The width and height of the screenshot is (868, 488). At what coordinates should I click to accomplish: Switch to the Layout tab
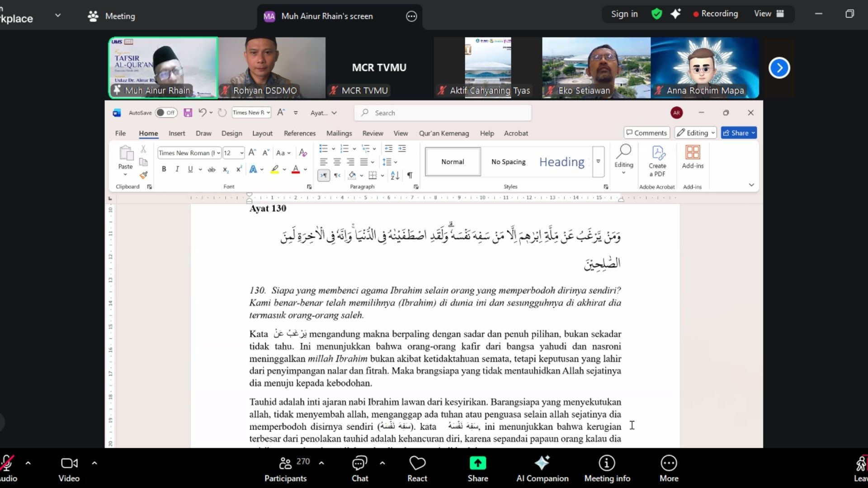262,133
